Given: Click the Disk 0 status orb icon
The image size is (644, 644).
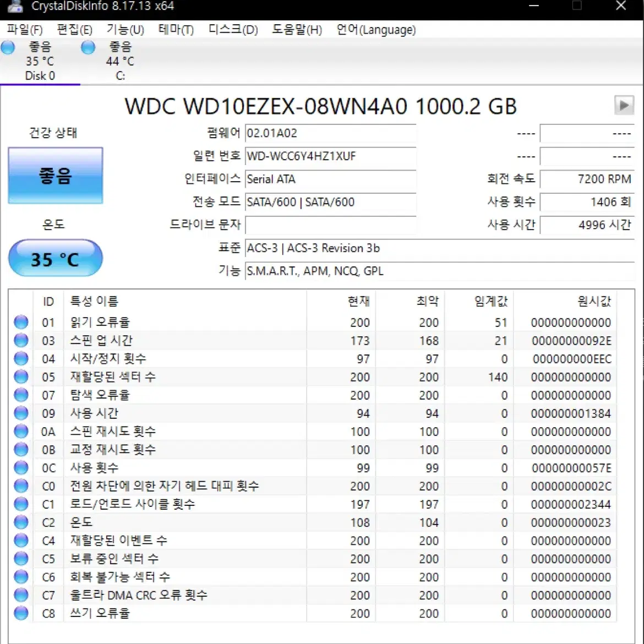Looking at the screenshot, I should point(8,47).
